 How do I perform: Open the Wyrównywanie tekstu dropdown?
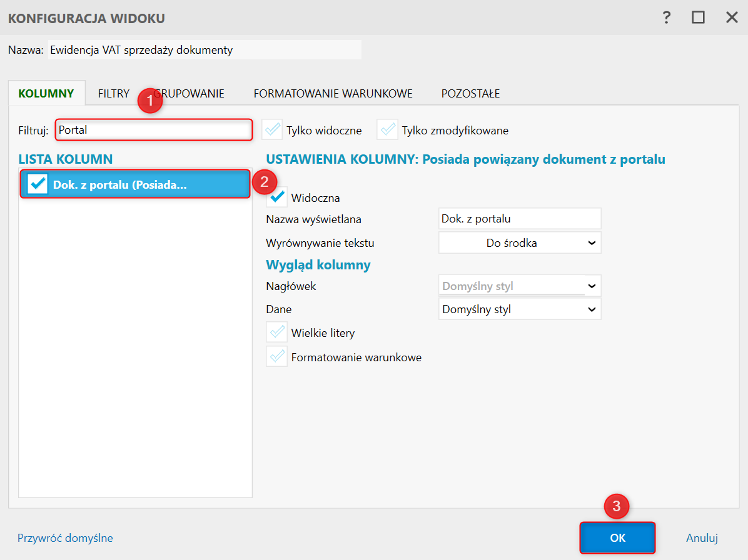520,242
